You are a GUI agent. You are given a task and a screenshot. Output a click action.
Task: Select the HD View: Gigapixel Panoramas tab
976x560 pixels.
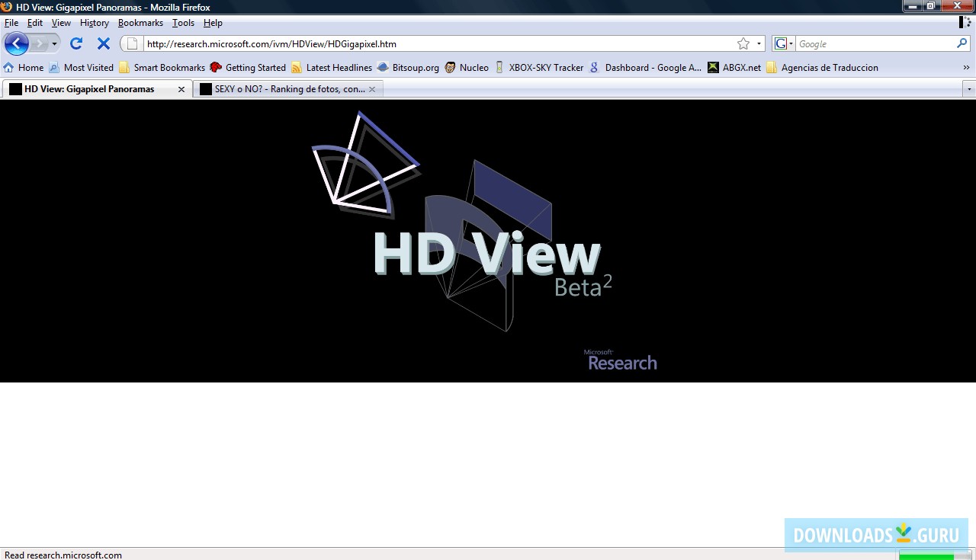point(97,89)
